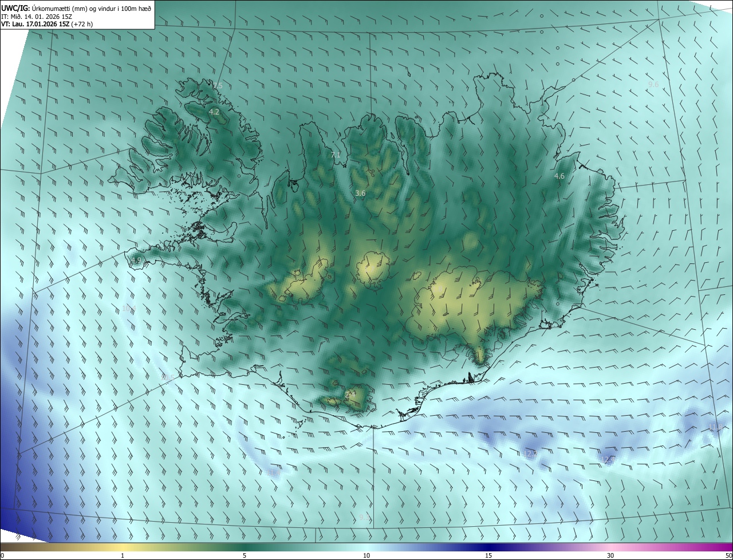The height and width of the screenshot is (560, 733).
Task: Click the colorbar tick label 1
Action: click(x=123, y=555)
